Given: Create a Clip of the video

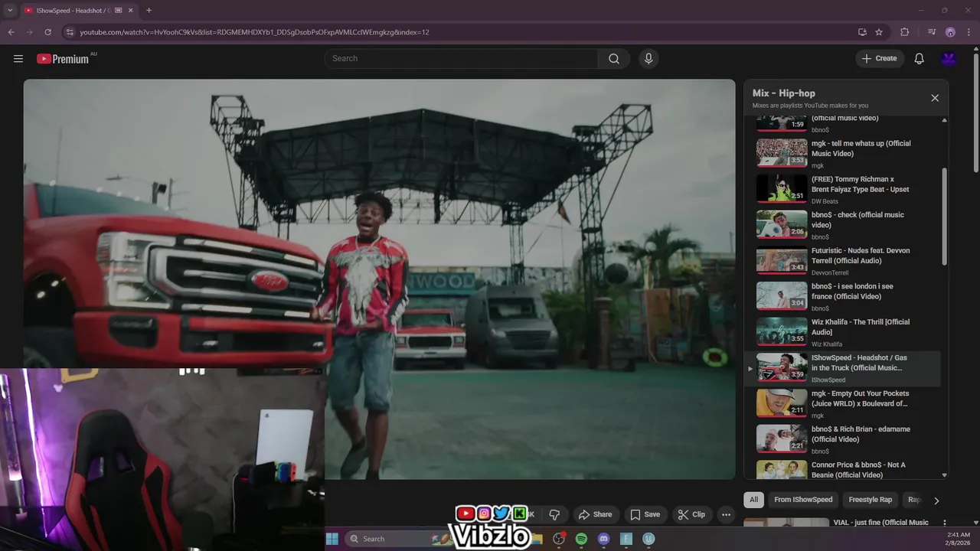Looking at the screenshot, I should point(691,514).
